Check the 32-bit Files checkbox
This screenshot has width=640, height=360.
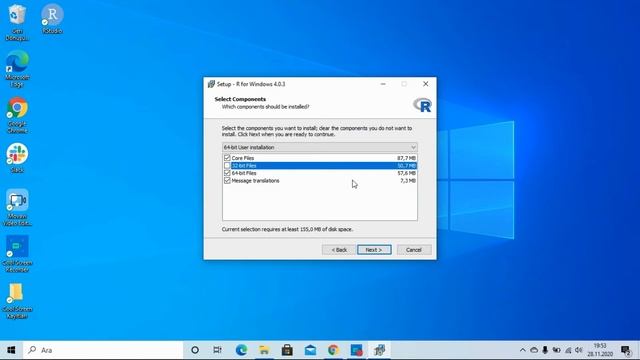point(227,165)
